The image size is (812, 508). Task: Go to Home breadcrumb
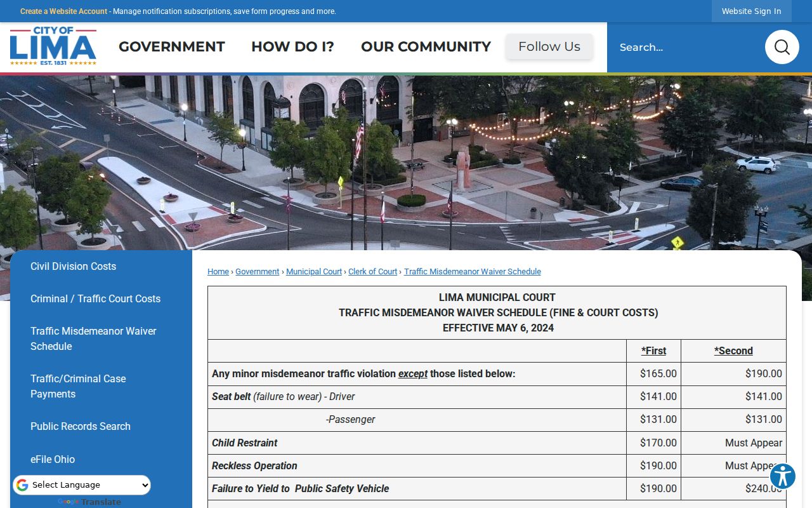(x=218, y=272)
